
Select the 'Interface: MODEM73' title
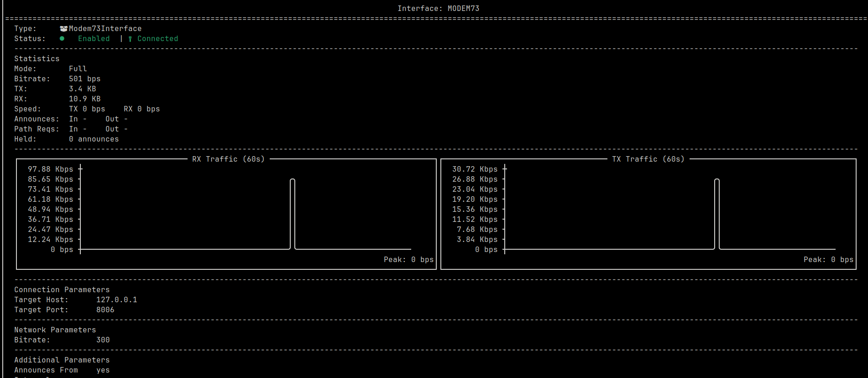(439, 9)
